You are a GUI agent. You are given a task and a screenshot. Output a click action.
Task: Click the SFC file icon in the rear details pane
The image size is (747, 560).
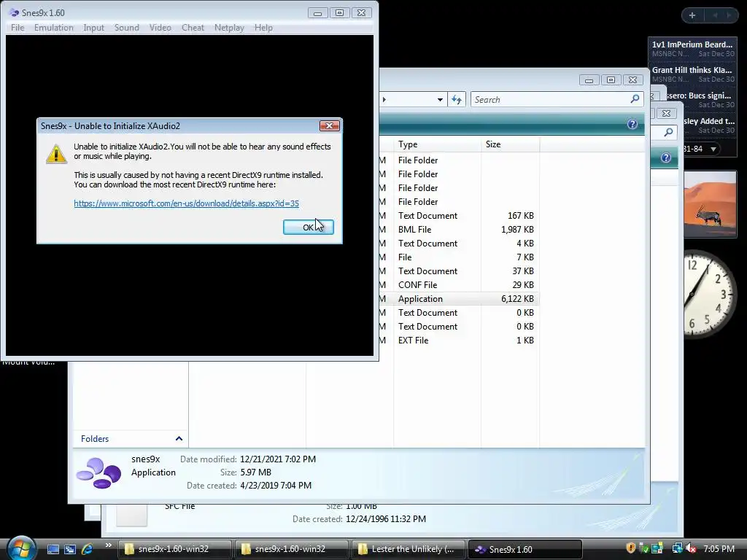coord(131,516)
